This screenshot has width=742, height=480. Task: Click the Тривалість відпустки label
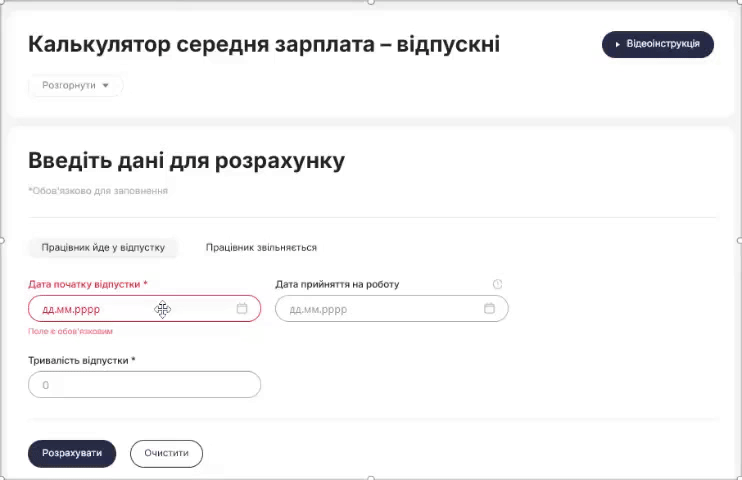82,361
